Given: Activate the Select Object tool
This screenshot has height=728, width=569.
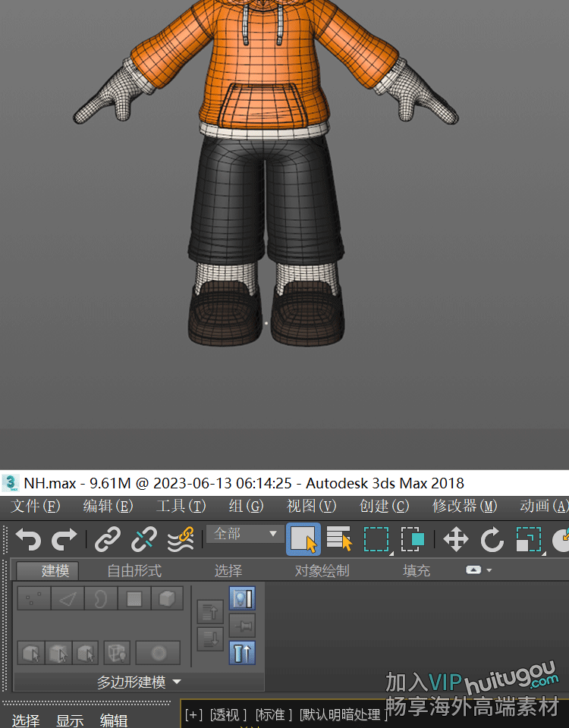Looking at the screenshot, I should [x=303, y=540].
